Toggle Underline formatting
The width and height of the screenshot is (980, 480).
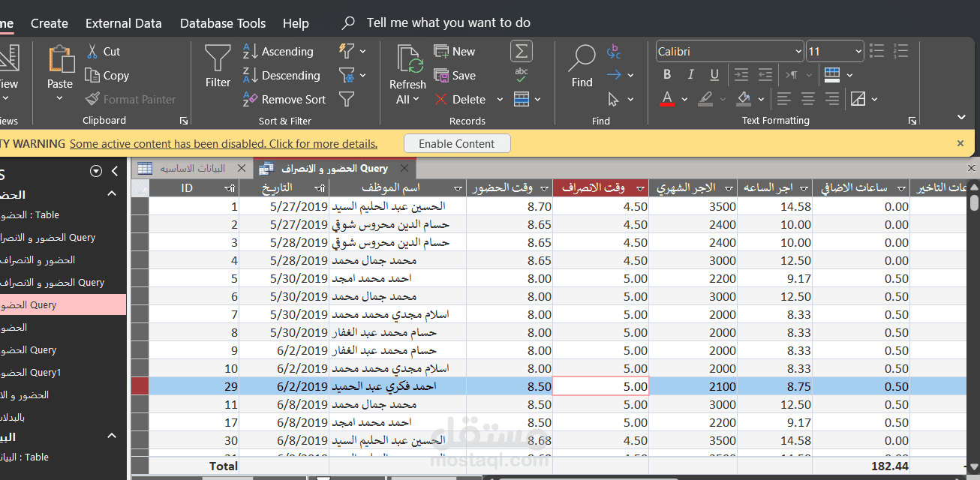point(714,75)
